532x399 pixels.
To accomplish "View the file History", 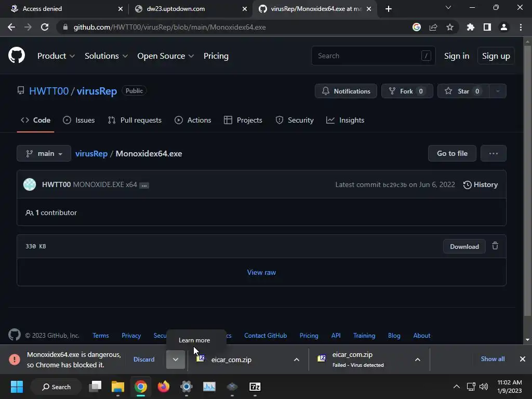I will (481, 184).
